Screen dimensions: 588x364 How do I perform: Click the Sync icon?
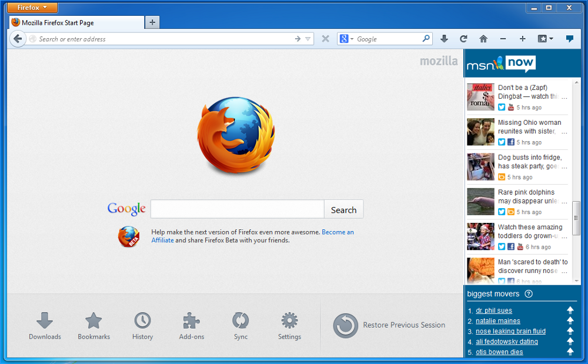(x=240, y=326)
